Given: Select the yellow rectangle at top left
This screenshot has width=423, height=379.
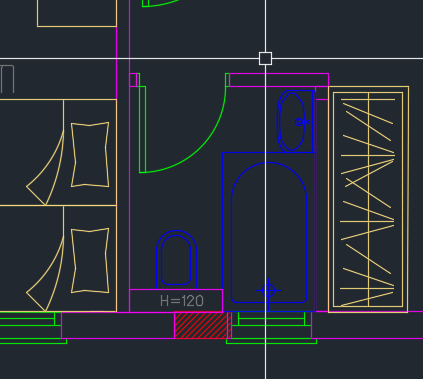Looking at the screenshot, I should pyautogui.click(x=77, y=13).
